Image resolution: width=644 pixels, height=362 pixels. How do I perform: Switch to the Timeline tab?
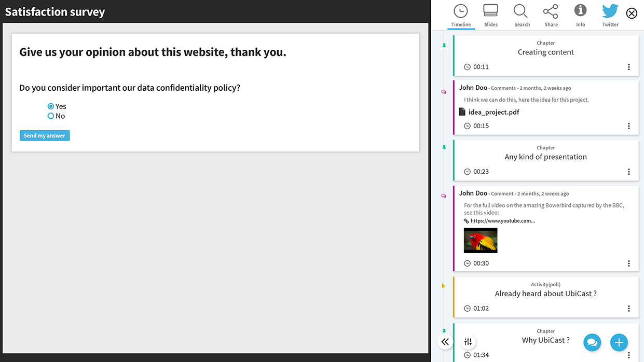[461, 16]
